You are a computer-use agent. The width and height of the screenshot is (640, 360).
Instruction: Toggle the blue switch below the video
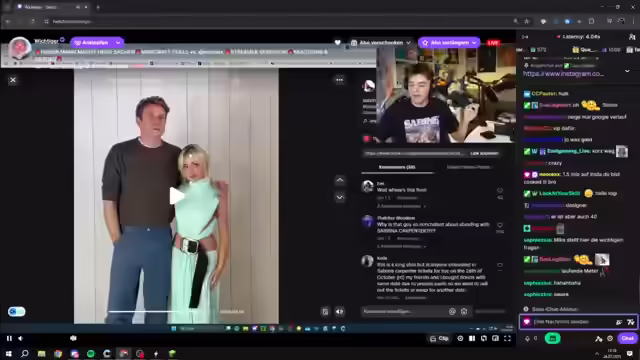[16, 312]
